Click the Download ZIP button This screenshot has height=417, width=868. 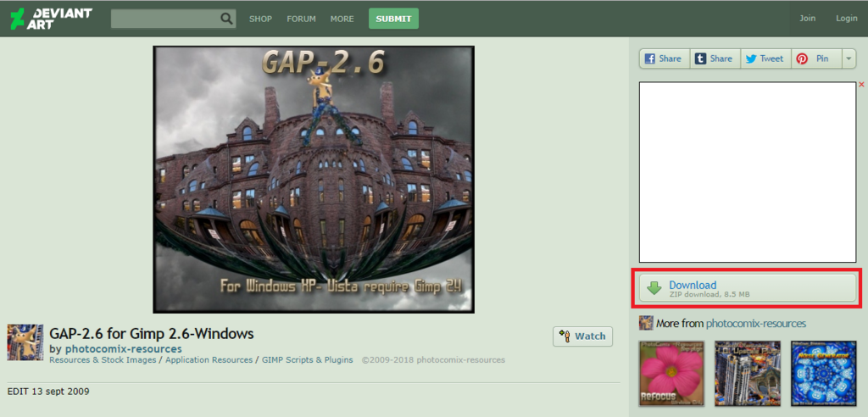click(x=748, y=288)
